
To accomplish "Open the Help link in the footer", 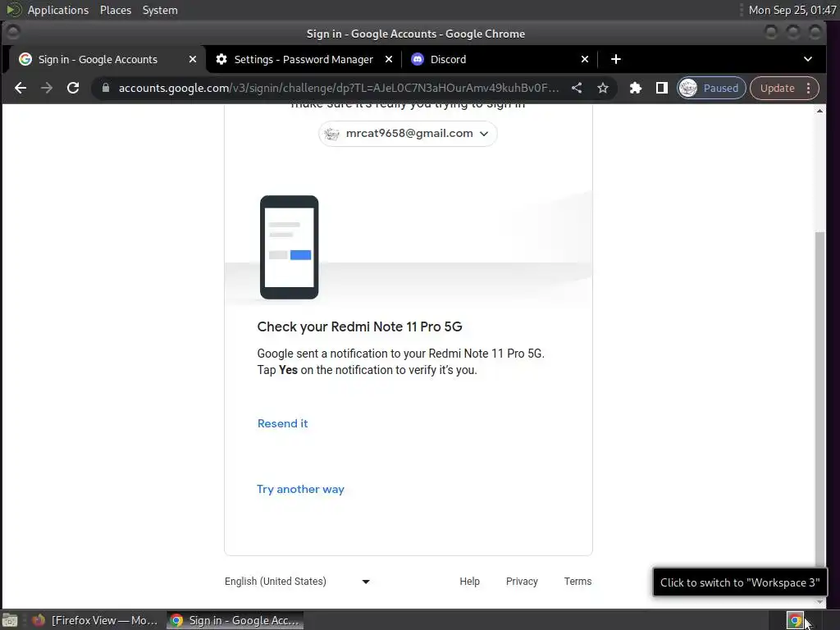I will (469, 582).
